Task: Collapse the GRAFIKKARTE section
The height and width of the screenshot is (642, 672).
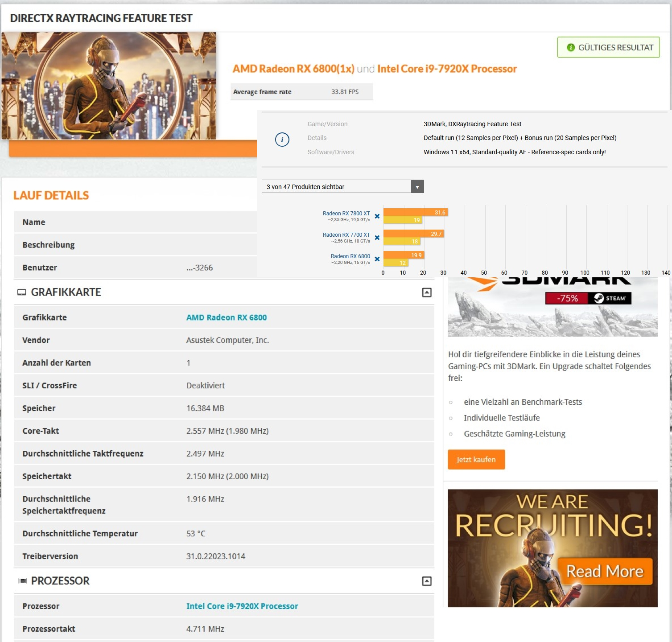Action: click(x=427, y=292)
